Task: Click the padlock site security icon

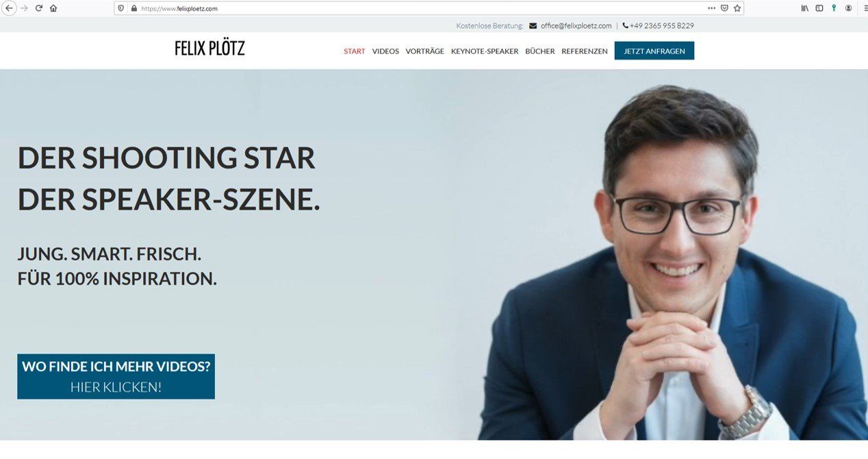Action: click(134, 8)
